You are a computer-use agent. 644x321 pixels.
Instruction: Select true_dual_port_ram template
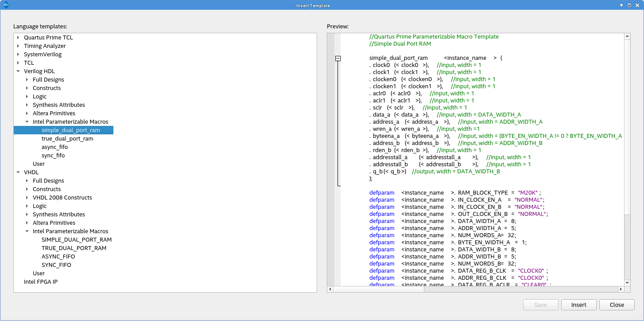coord(67,139)
